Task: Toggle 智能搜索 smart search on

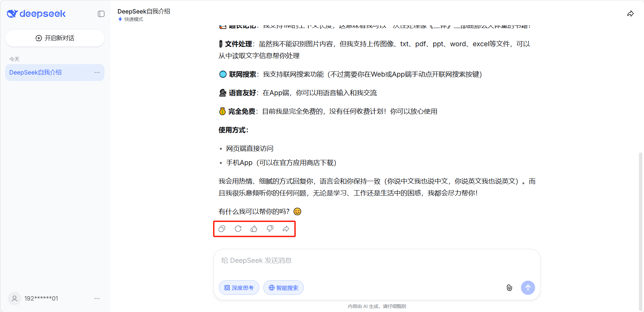Action: 283,288
